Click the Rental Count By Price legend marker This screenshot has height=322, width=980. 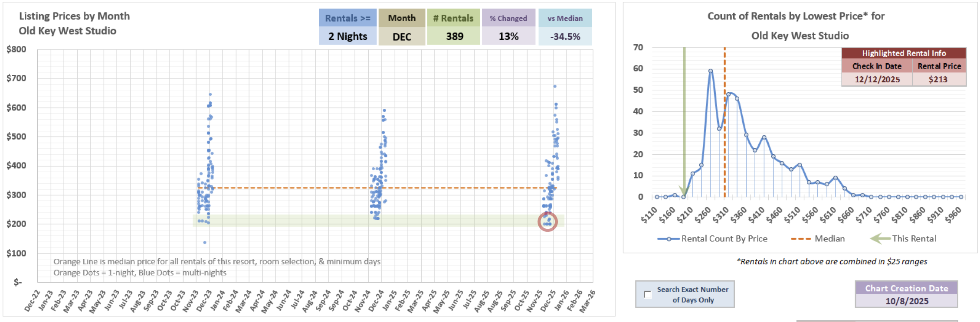(669, 239)
